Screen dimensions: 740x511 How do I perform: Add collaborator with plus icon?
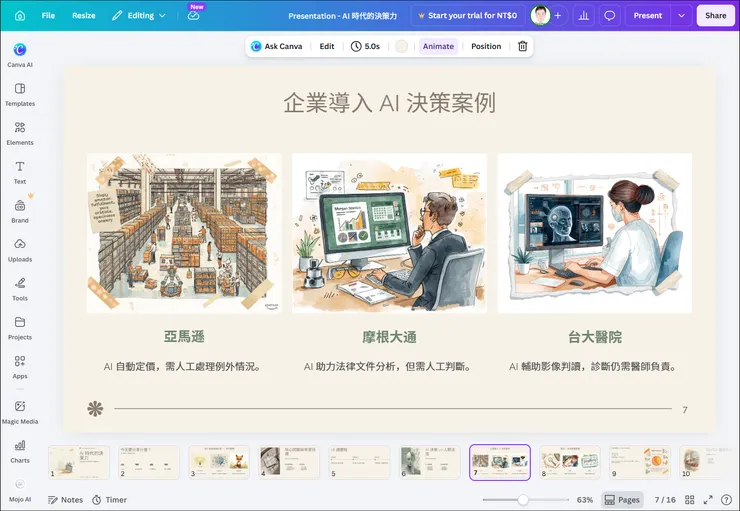pos(558,16)
